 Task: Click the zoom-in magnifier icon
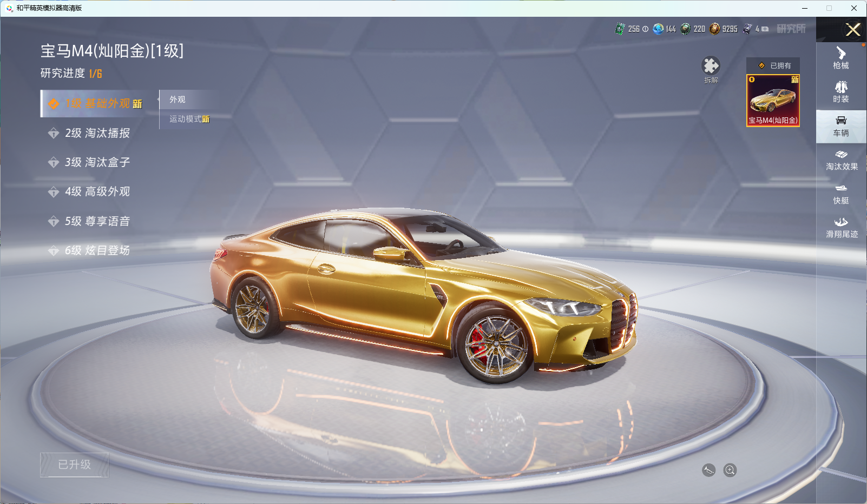point(730,470)
